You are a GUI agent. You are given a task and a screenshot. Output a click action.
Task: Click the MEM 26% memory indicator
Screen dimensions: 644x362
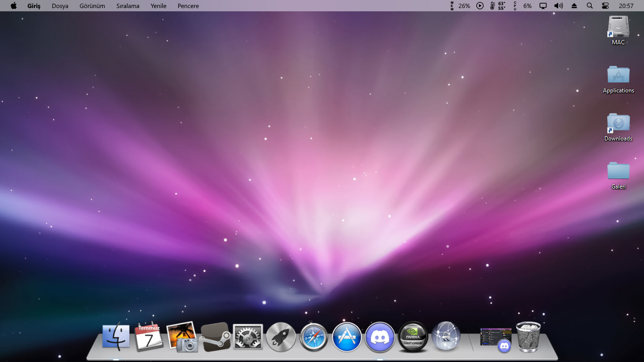click(x=460, y=6)
